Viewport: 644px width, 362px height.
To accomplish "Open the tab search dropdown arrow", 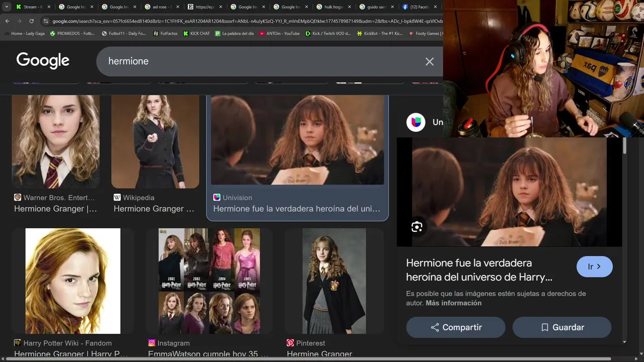I will point(7,7).
